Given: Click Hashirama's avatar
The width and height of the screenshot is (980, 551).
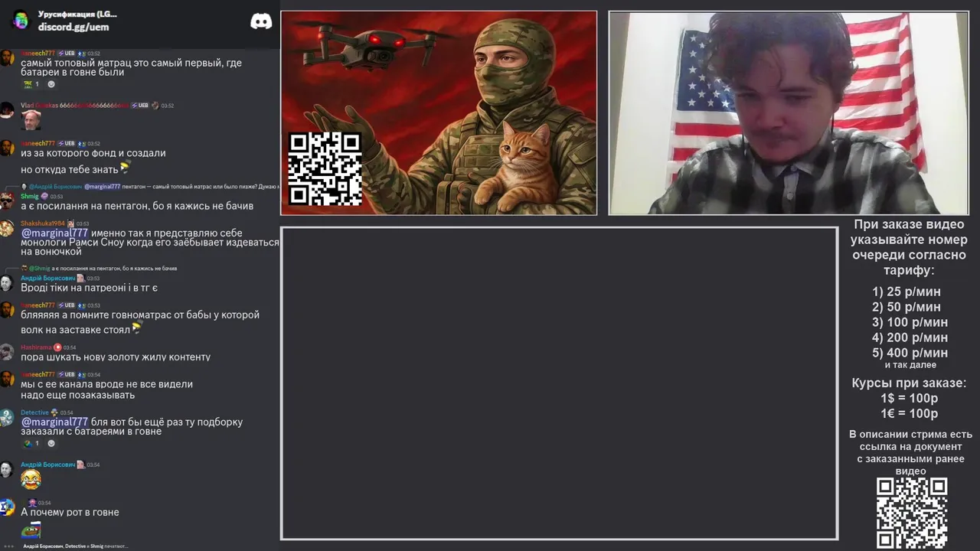Looking at the screenshot, I should (6, 352).
